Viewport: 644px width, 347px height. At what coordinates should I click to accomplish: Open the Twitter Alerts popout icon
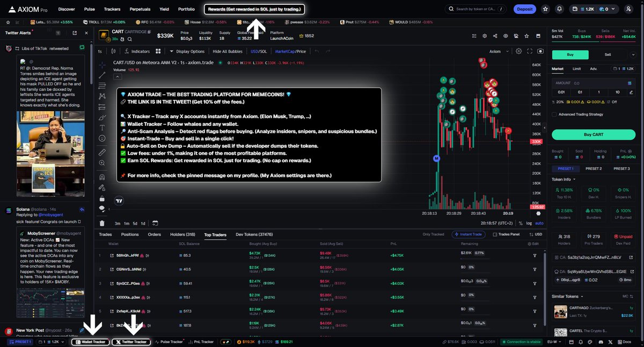(x=75, y=33)
